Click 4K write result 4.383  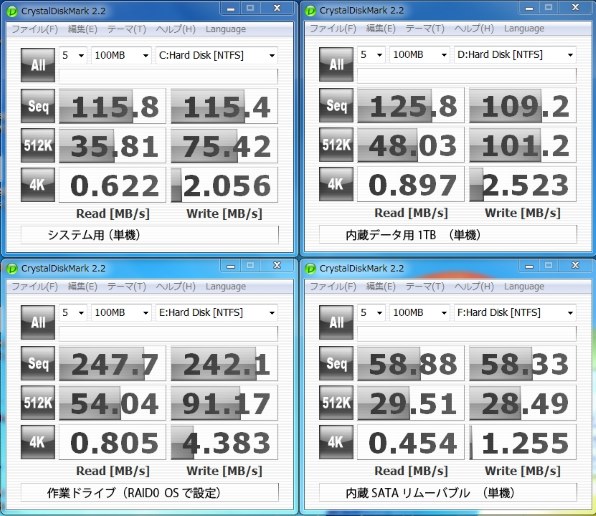pos(224,442)
